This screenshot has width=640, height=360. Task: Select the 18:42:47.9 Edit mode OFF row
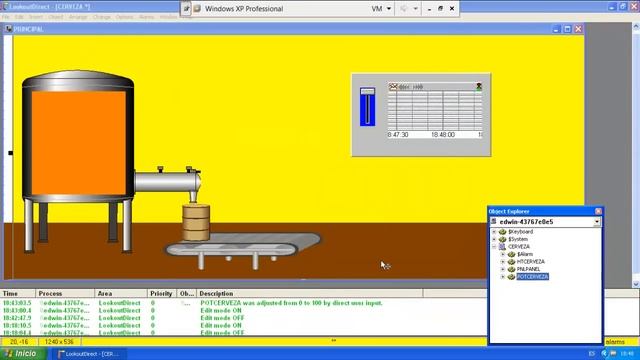(244, 318)
